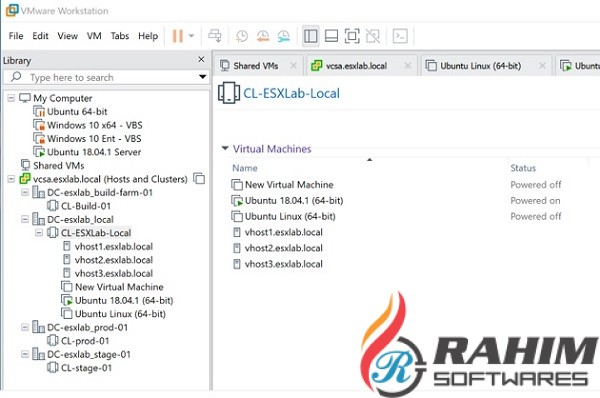This screenshot has width=600, height=398.
Task: Select vhost3.esxlab.local in the library tree
Action: [114, 273]
